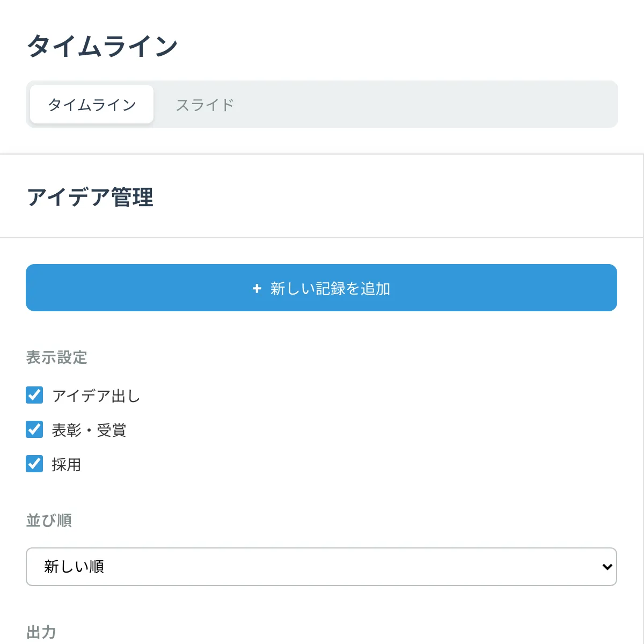Disable the 採用 checkbox

[x=34, y=464]
